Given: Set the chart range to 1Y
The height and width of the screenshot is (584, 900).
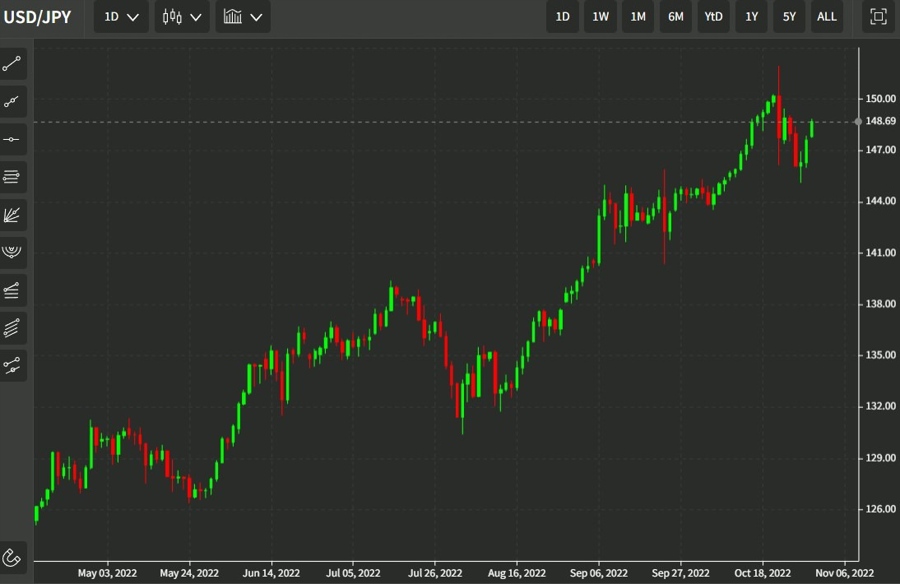Looking at the screenshot, I should tap(751, 17).
